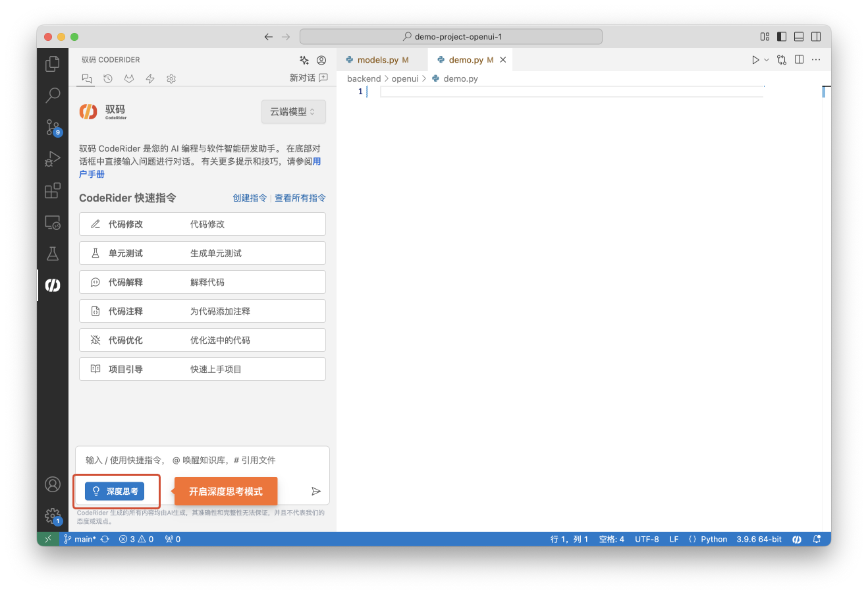Click the ports forwarded 0 indicator
The width and height of the screenshot is (868, 595).
click(173, 539)
